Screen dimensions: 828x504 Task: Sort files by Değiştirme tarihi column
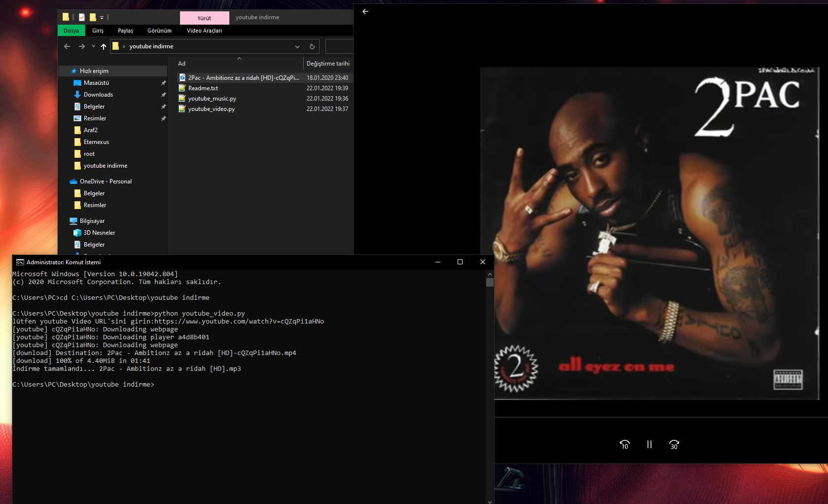tap(328, 64)
